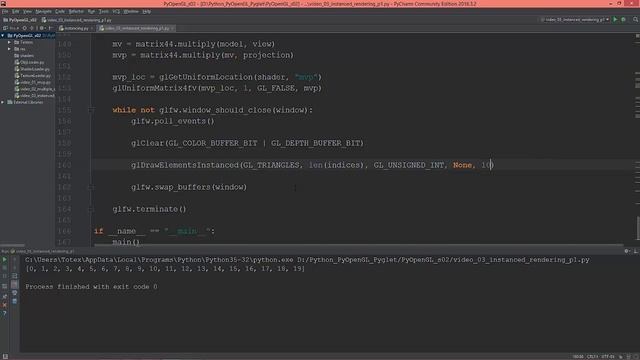Toggle scroll to end in Run console

[x=14, y=284]
